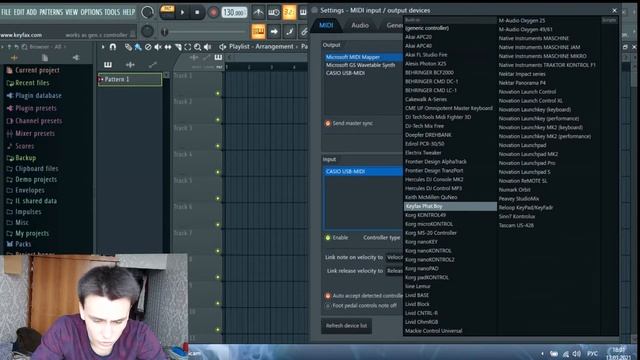The image size is (640, 360).
Task: Click Refresh device list button
Action: coord(346,326)
